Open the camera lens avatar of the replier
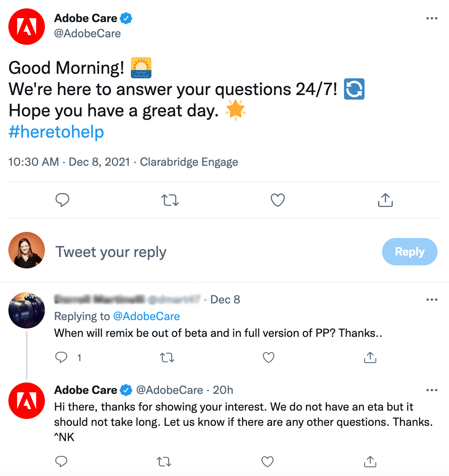The width and height of the screenshot is (449, 476). (27, 310)
